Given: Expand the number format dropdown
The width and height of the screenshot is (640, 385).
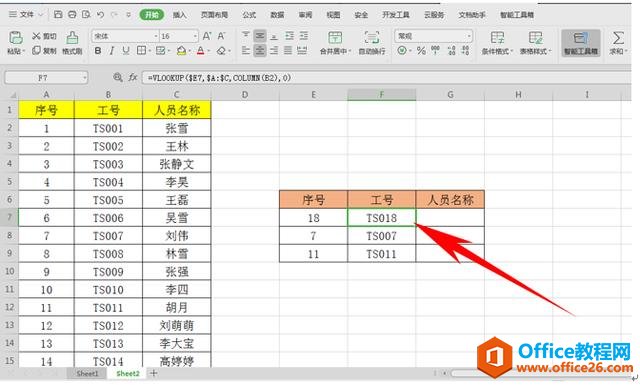Looking at the screenshot, I should (469, 36).
